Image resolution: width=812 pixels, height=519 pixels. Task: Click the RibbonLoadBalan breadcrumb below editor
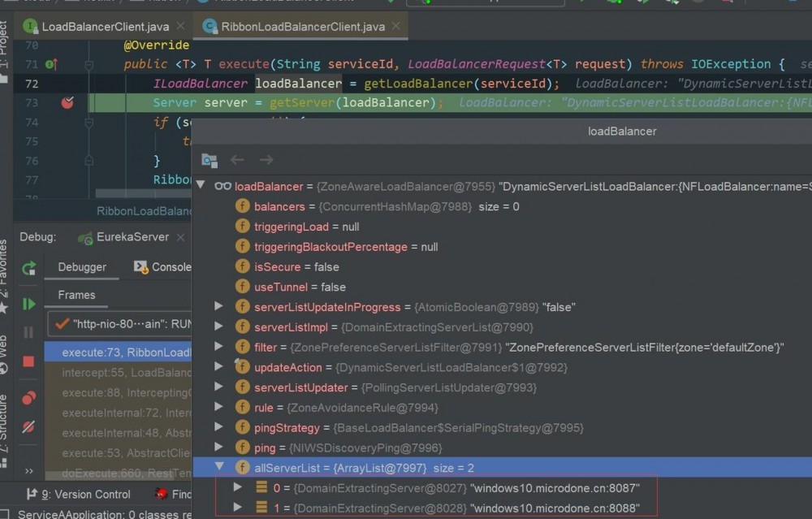(x=144, y=211)
